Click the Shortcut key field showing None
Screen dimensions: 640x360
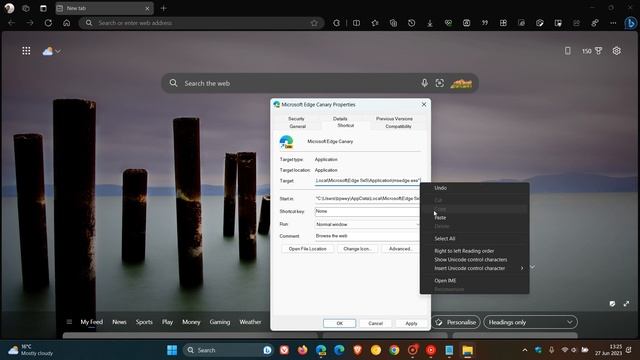pyautogui.click(x=367, y=211)
